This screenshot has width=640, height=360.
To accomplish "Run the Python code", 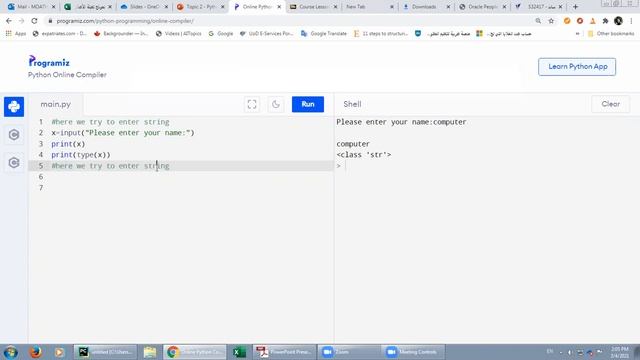I will click(x=308, y=104).
